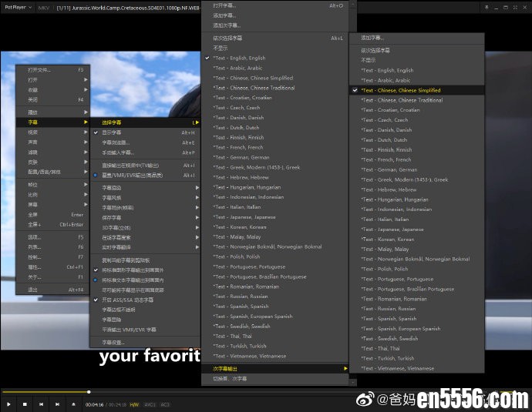This screenshot has width=532, height=412.
Task: Toggle 开启 ASS/SSA 动态字幕 option
Action: click(127, 300)
